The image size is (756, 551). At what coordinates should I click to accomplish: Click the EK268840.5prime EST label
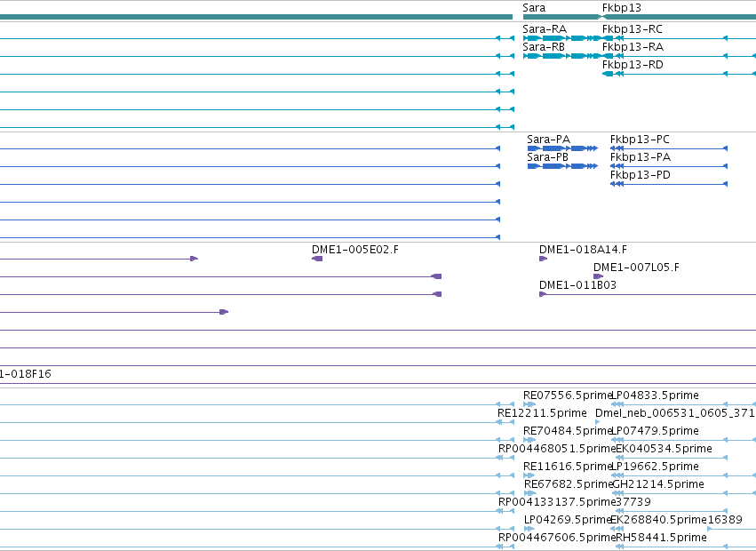(x=658, y=520)
